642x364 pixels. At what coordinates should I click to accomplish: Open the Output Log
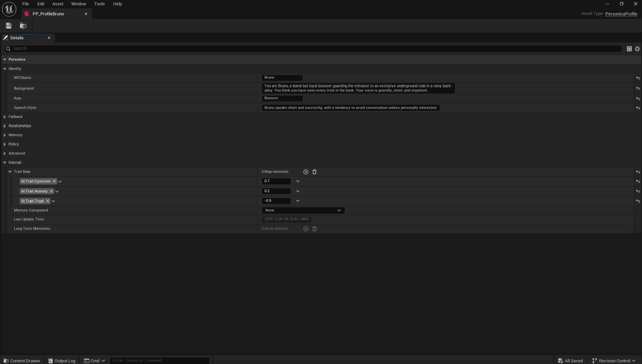[x=62, y=360]
